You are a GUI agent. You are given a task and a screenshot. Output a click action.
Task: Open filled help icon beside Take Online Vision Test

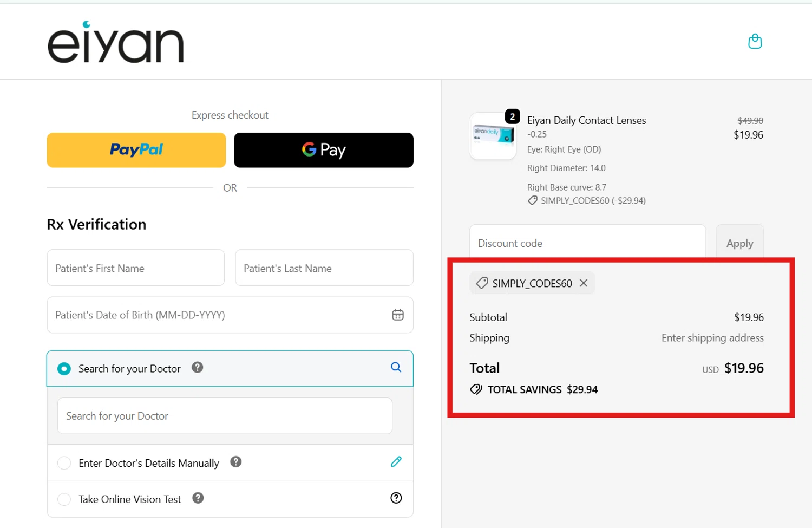[x=198, y=498]
